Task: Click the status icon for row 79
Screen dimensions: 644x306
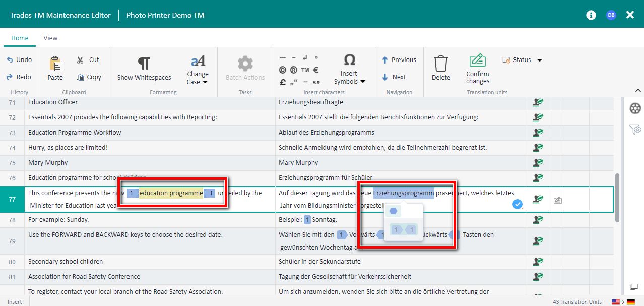Action: click(538, 241)
